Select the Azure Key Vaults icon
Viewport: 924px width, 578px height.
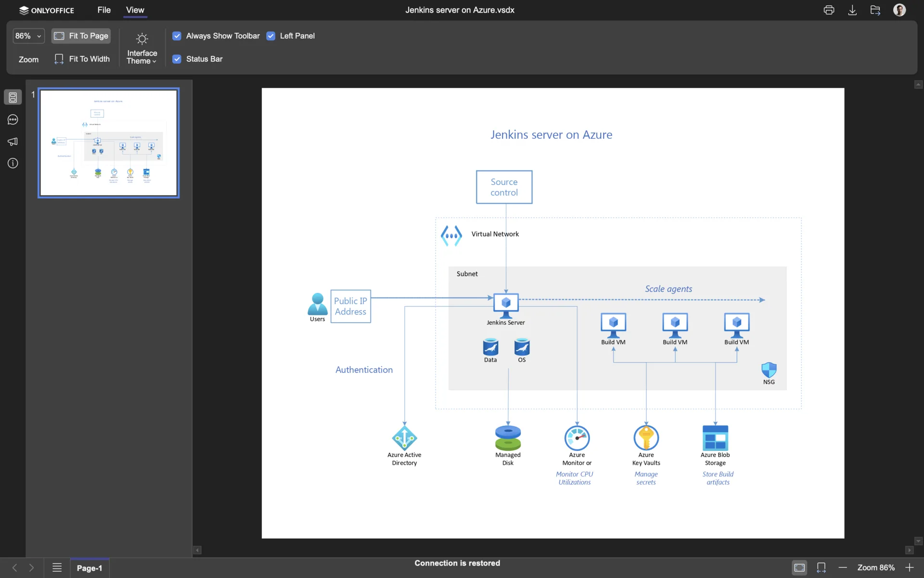pyautogui.click(x=646, y=437)
